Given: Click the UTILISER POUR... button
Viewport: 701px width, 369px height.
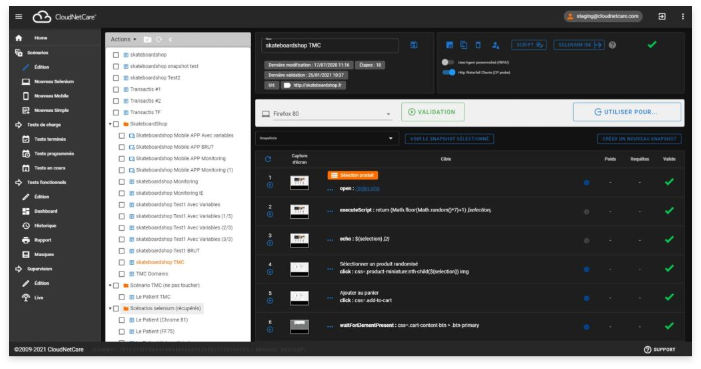Looking at the screenshot, I should pos(627,112).
